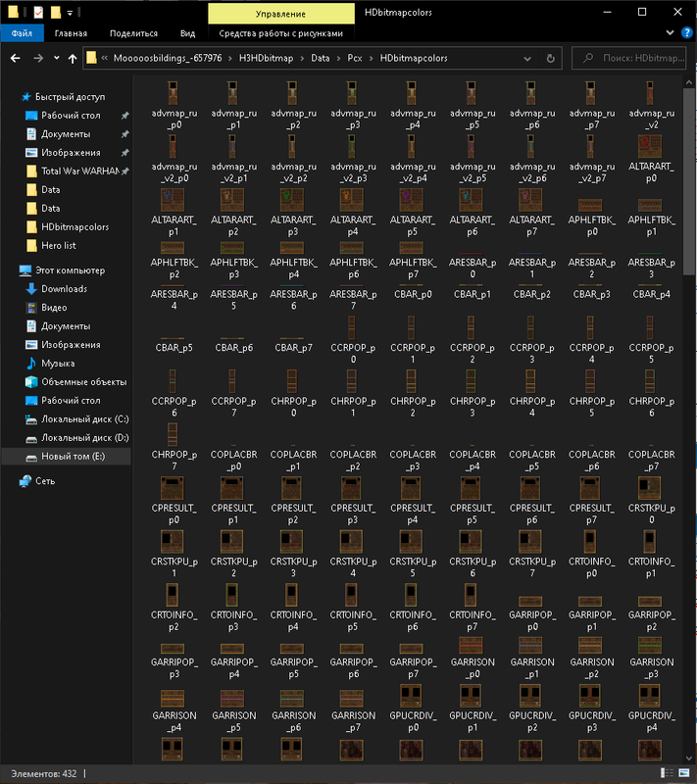697x784 pixels.
Task: Refresh the current folder view
Action: pyautogui.click(x=551, y=59)
